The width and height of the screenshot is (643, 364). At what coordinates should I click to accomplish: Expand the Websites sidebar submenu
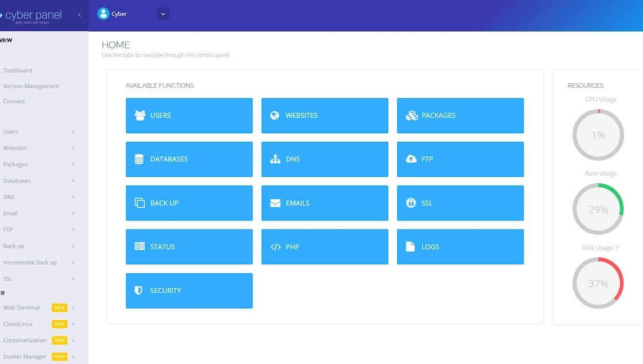point(73,148)
